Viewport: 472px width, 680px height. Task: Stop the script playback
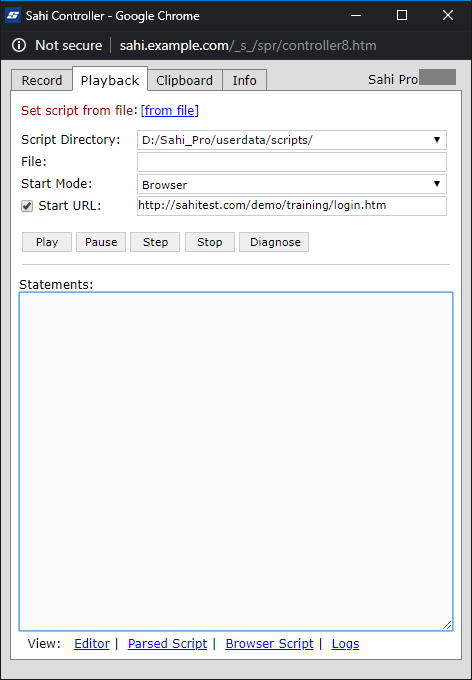[210, 242]
